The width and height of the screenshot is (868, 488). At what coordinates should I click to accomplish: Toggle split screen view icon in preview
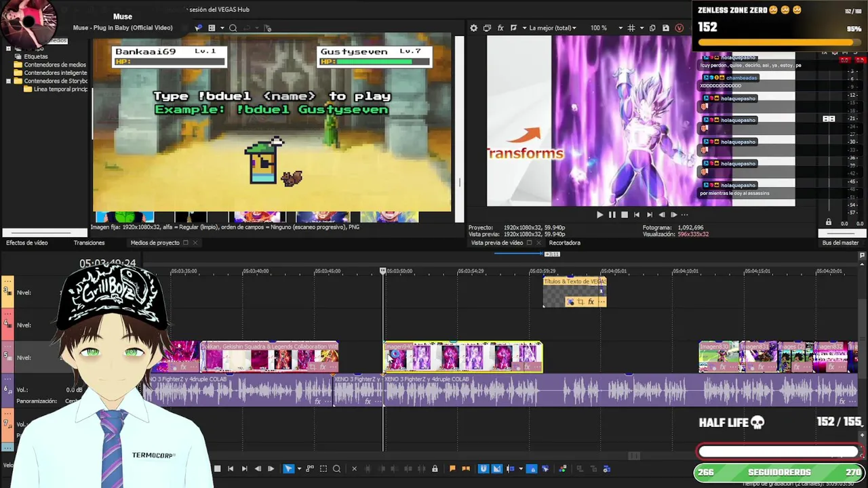point(513,28)
